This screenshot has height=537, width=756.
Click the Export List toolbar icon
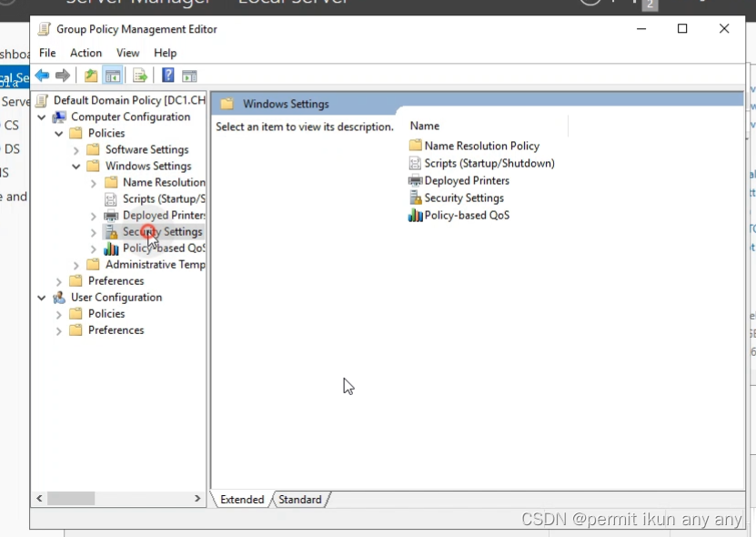140,76
